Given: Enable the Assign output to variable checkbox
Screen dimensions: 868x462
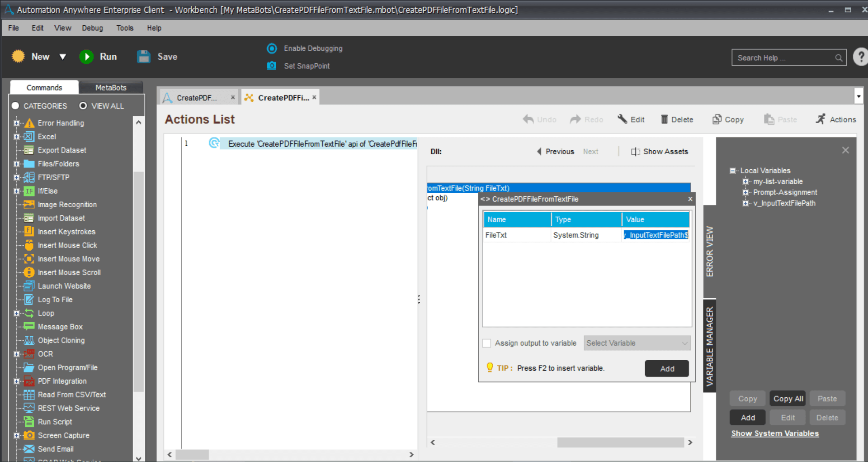Looking at the screenshot, I should point(487,343).
